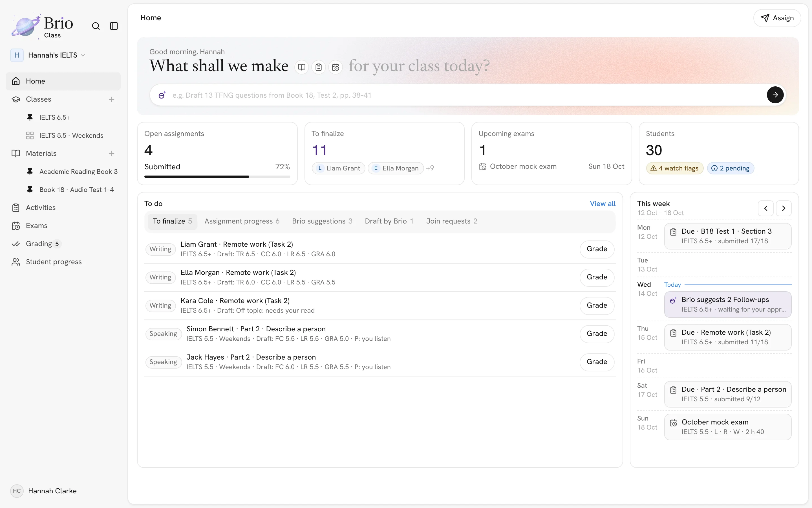The height and width of the screenshot is (508, 812).
Task: Open the Sunday October mock exam event
Action: click(x=728, y=427)
